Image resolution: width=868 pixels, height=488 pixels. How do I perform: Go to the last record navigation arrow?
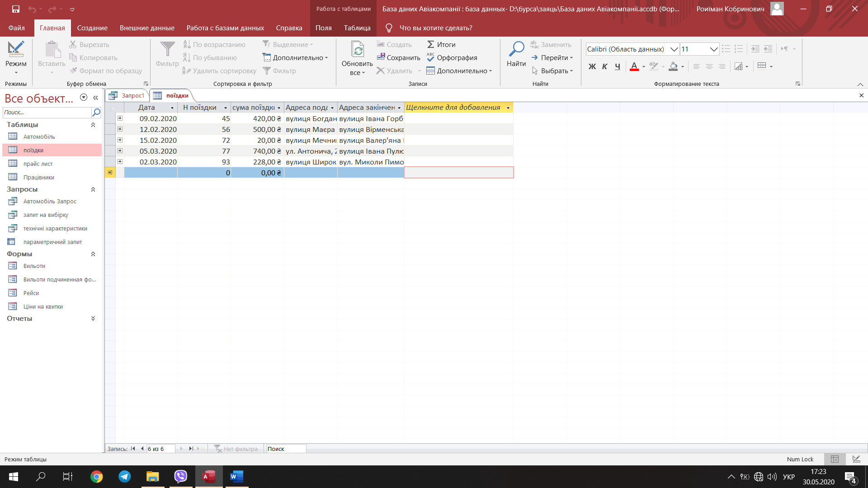click(x=191, y=449)
